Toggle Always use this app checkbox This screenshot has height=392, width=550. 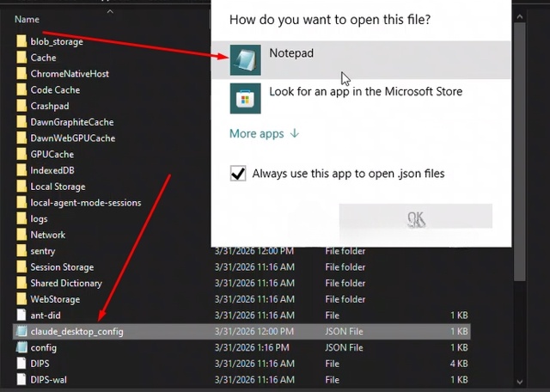pyautogui.click(x=238, y=174)
